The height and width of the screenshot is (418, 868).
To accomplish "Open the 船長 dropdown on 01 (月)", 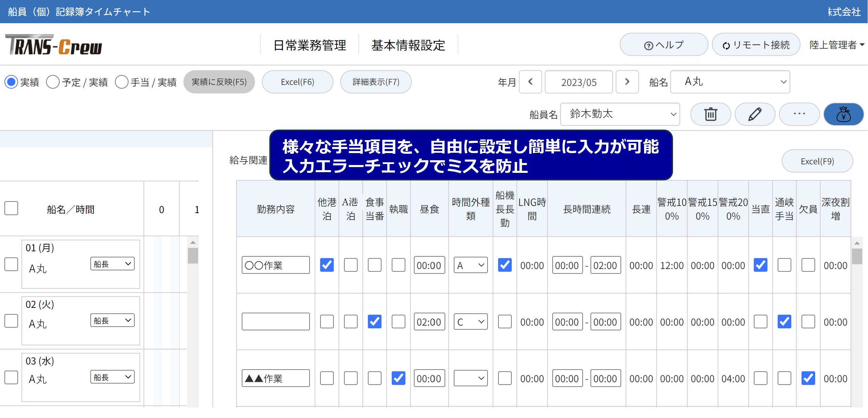I will click(113, 263).
